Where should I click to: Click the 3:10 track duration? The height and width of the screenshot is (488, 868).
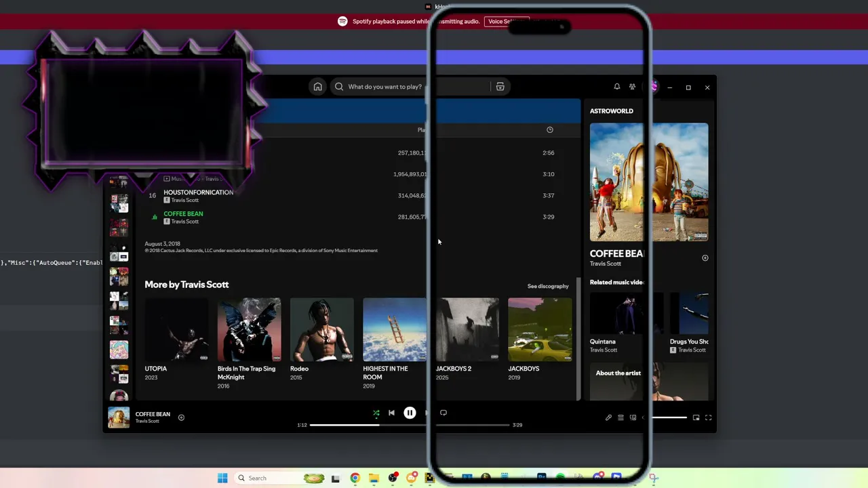(x=549, y=174)
